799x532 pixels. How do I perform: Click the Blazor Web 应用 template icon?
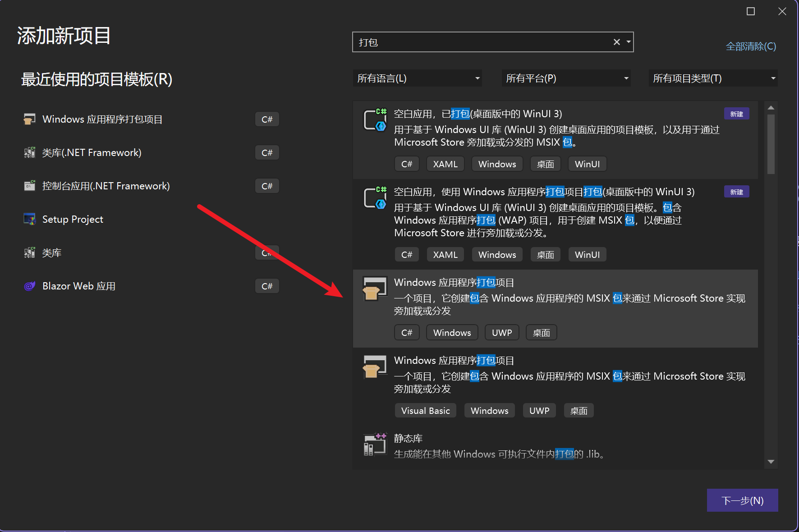pyautogui.click(x=29, y=286)
